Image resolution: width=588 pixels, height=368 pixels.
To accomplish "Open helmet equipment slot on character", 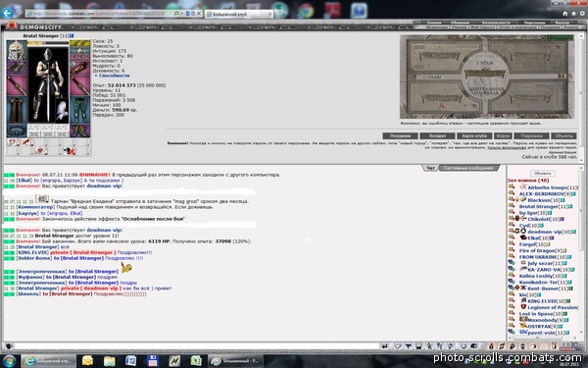I will [16, 50].
